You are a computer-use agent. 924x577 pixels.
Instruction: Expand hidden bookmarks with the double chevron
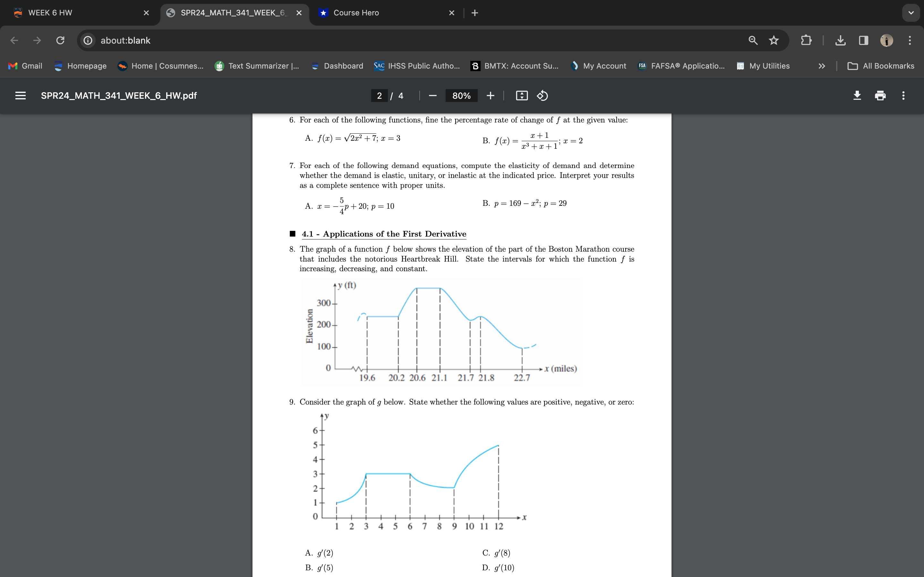pyautogui.click(x=821, y=66)
